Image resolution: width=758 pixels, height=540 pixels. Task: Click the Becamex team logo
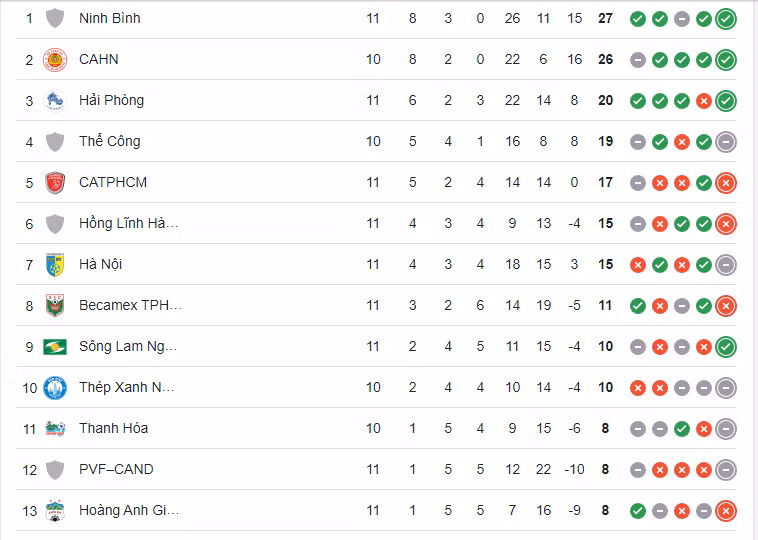pyautogui.click(x=55, y=306)
